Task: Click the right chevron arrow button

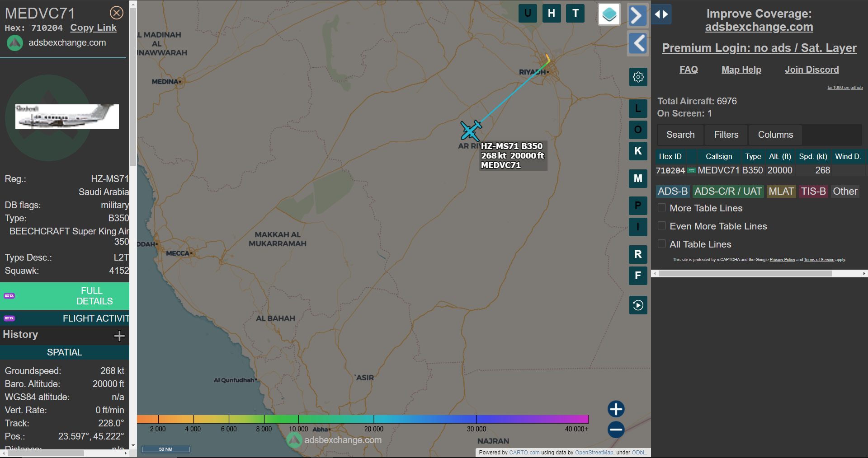Action: pos(637,16)
